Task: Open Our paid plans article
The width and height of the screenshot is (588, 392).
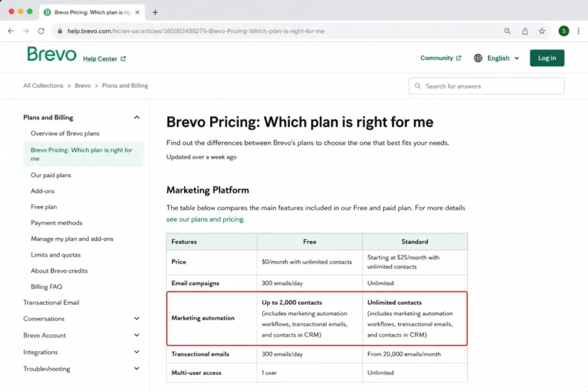Action: click(51, 176)
